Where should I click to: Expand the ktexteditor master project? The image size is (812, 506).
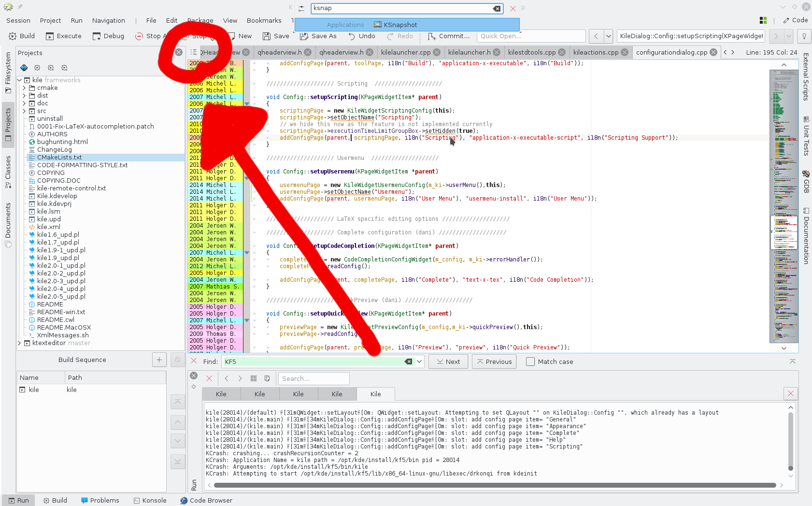20,343
